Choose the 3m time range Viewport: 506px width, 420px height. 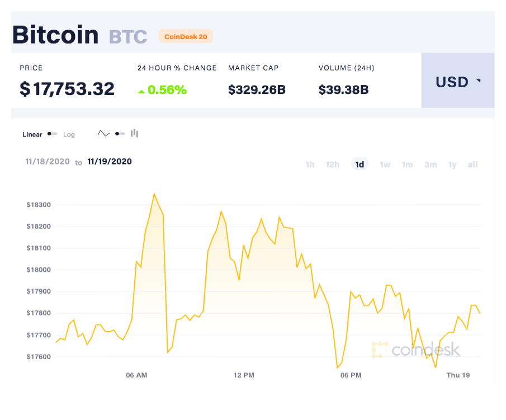tap(431, 164)
